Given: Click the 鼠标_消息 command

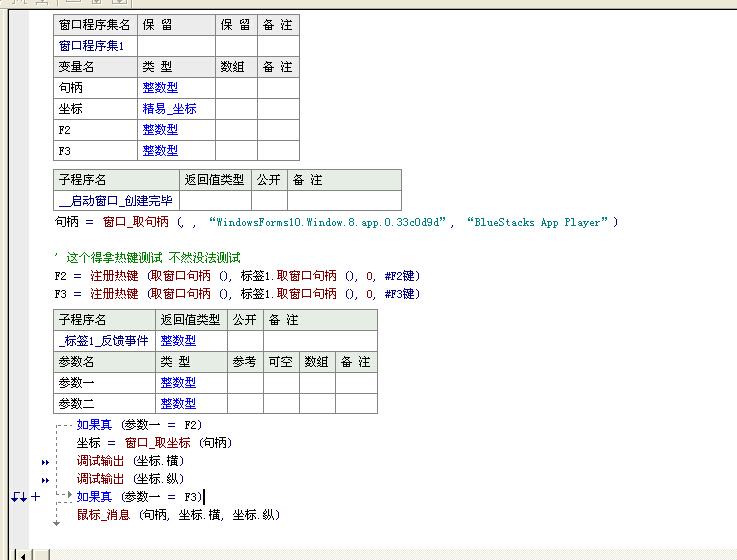Looking at the screenshot, I should [x=103, y=515].
